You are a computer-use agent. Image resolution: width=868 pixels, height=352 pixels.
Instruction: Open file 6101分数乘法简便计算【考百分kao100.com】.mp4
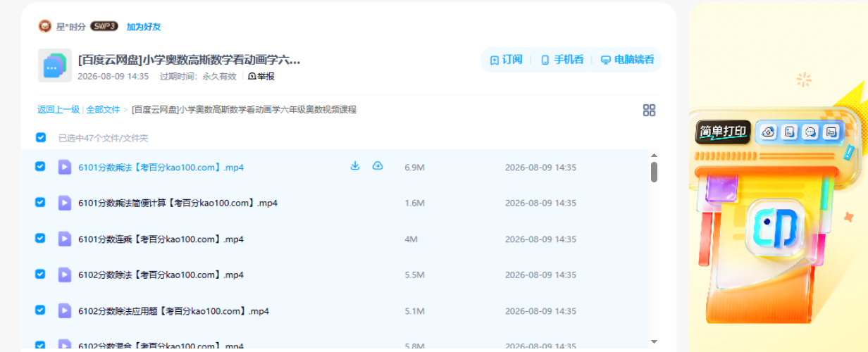pyautogui.click(x=178, y=203)
